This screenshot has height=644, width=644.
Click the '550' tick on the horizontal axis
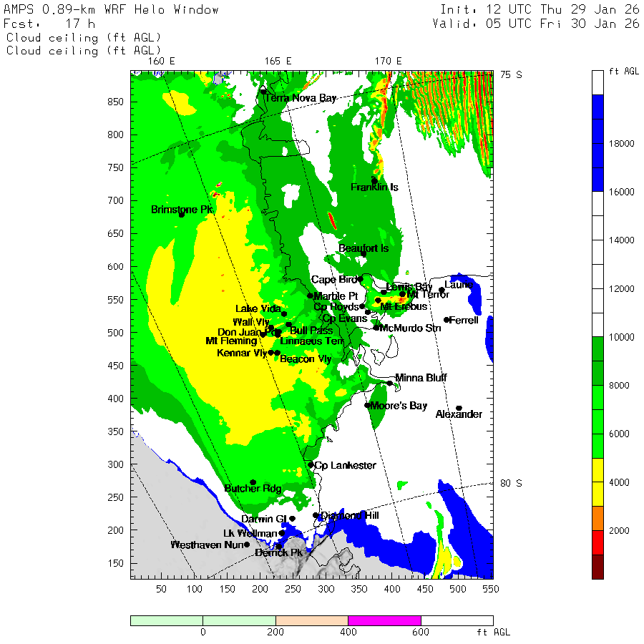click(491, 589)
